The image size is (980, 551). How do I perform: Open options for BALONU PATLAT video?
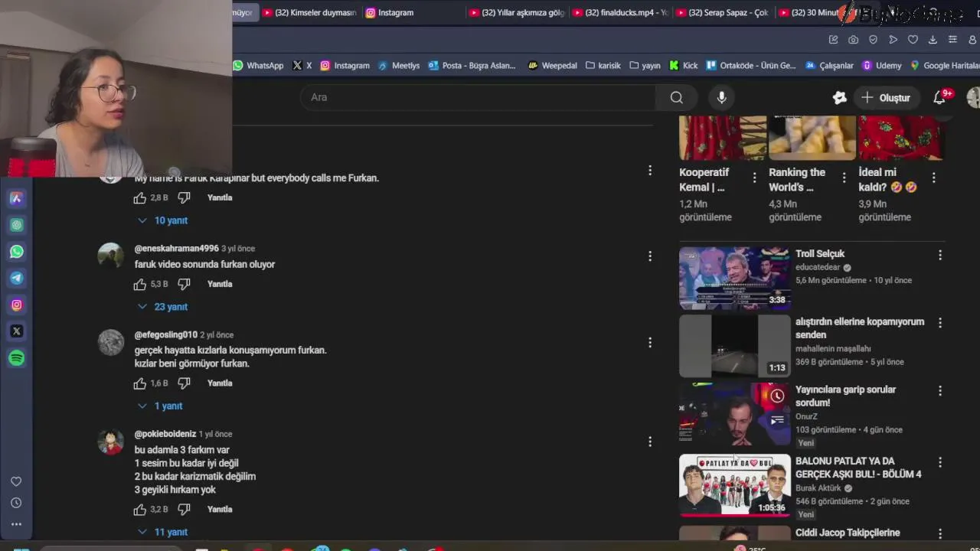940,462
